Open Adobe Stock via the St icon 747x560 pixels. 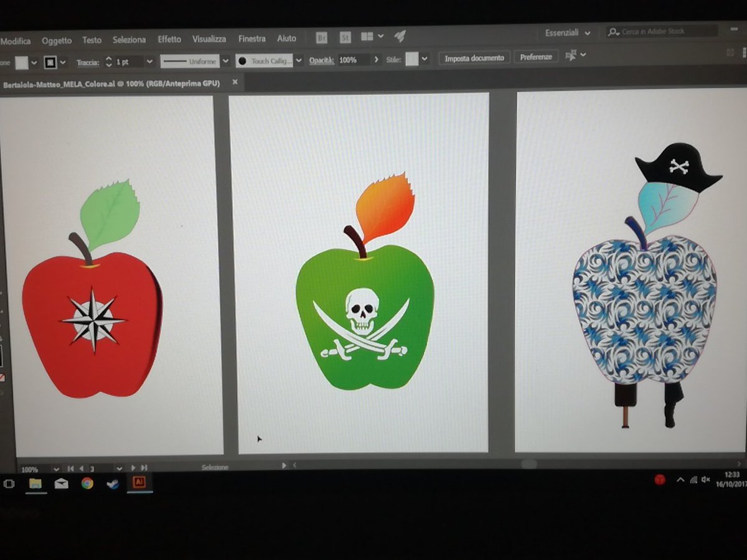(x=345, y=37)
